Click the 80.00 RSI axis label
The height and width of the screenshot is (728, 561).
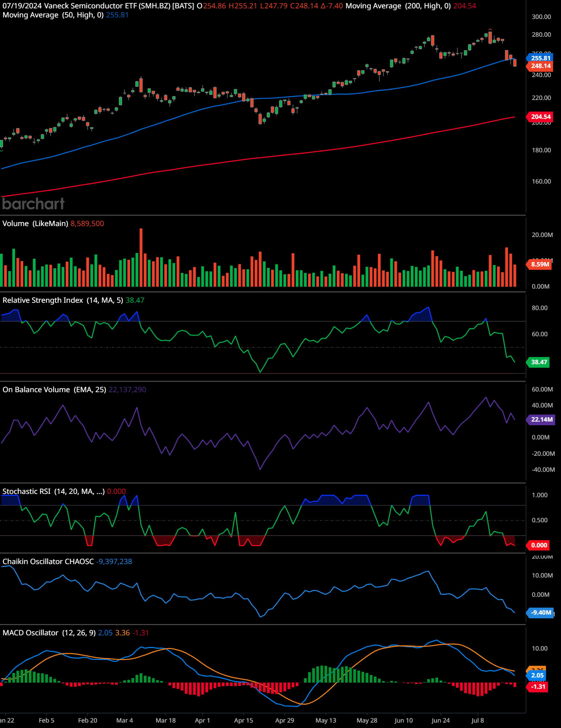[540, 308]
